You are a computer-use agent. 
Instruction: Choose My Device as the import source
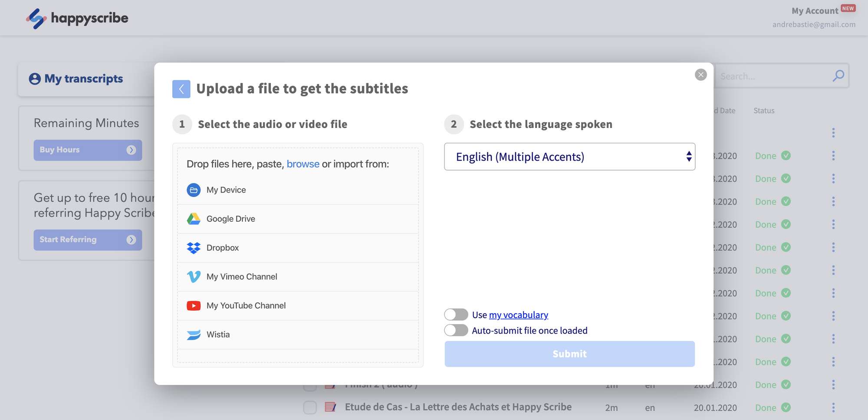pos(298,190)
